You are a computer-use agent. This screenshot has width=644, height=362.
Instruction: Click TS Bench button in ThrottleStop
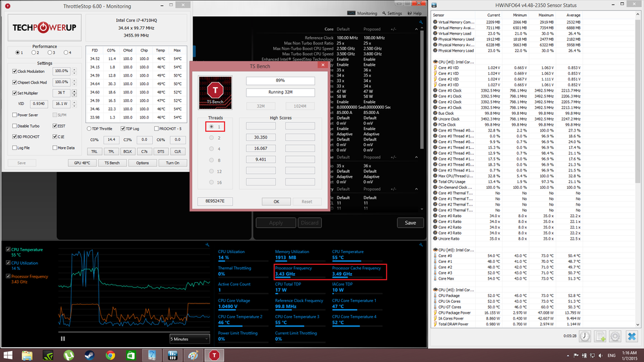click(x=112, y=163)
